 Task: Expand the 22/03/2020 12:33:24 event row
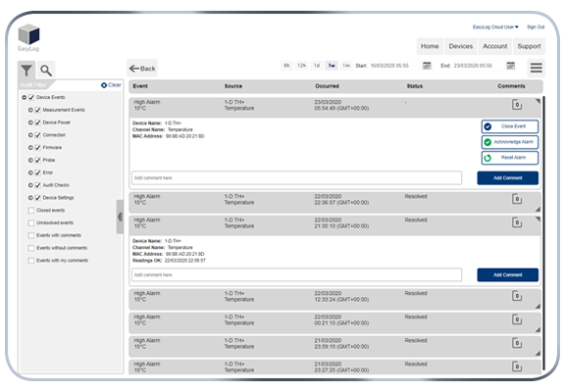click(x=538, y=306)
